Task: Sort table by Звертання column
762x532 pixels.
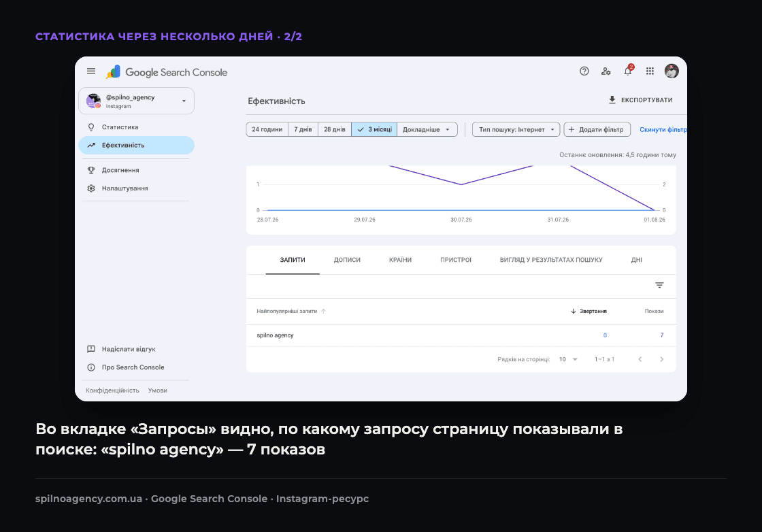Action: pyautogui.click(x=589, y=311)
